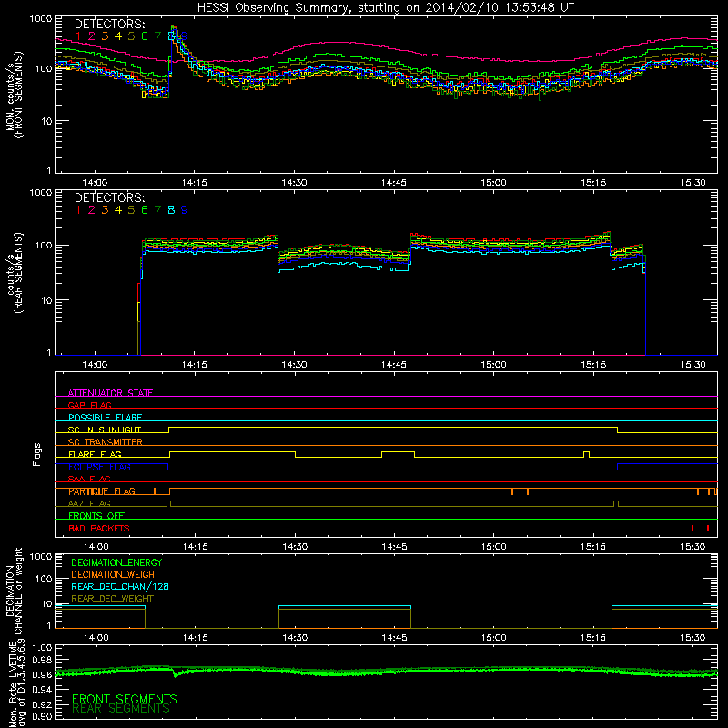The height and width of the screenshot is (728, 728).
Task: Click 14:15 tick label under rear segments plot
Action: tap(195, 365)
